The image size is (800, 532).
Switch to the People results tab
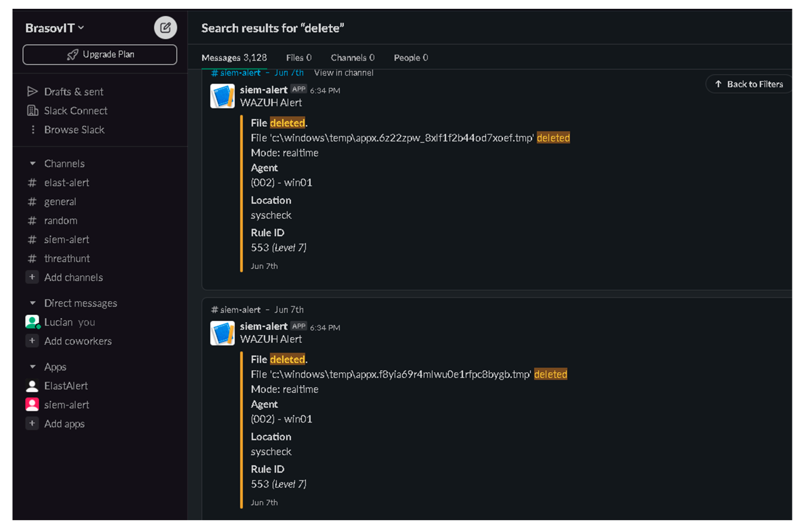click(x=410, y=58)
